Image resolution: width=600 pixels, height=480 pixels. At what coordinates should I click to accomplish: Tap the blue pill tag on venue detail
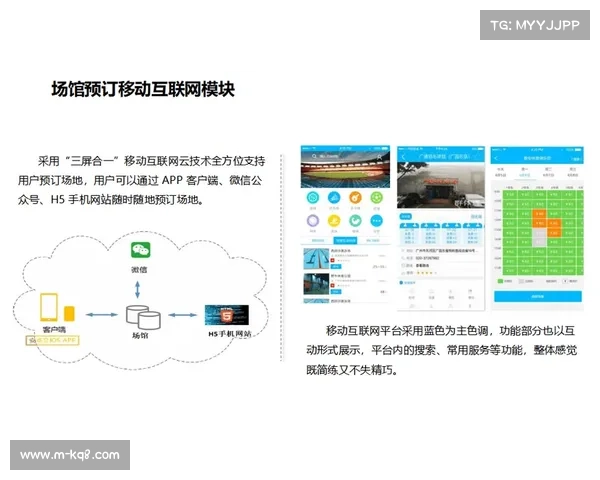[x=406, y=216]
